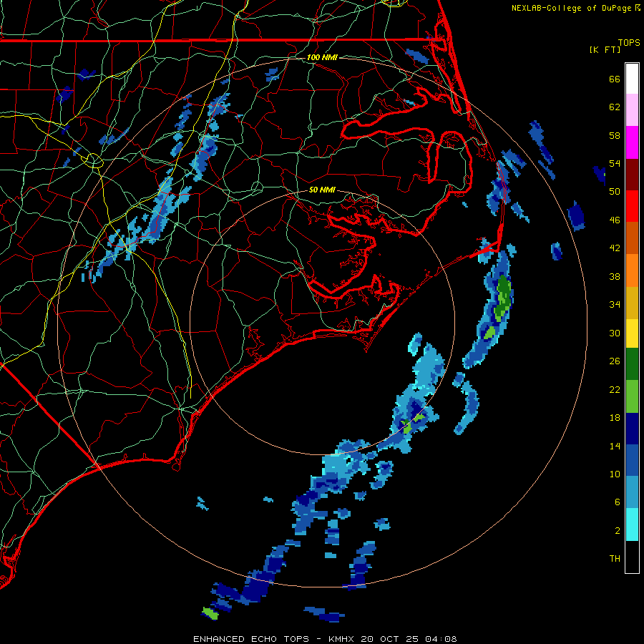Image resolution: width=644 pixels, height=644 pixels.
Task: Click the legend value '54'
Action: [615, 163]
